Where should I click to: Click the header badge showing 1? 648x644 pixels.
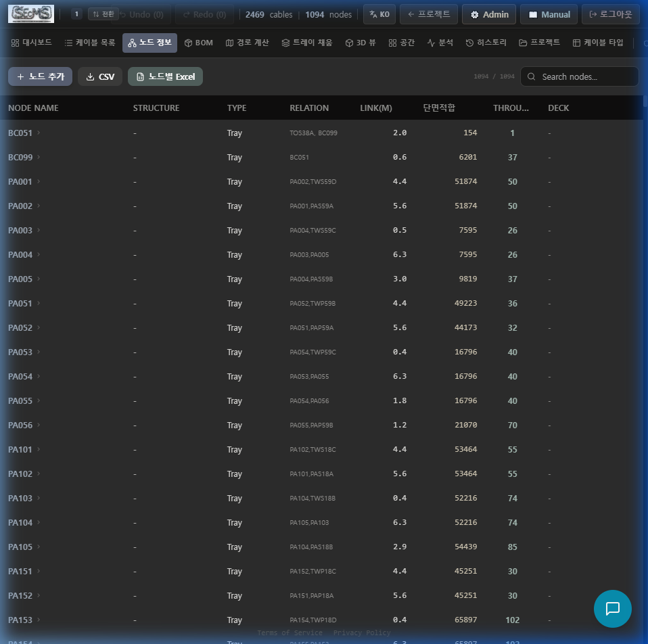76,14
